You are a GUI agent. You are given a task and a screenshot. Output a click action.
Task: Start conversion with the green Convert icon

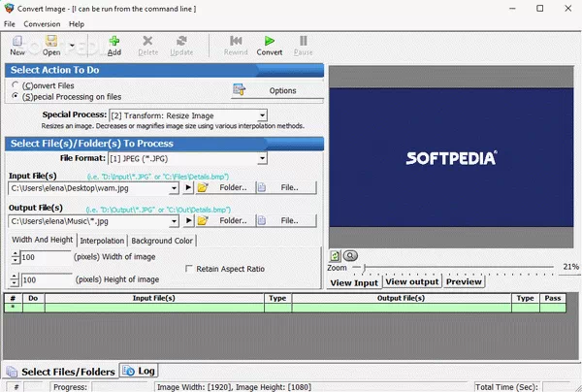tap(270, 41)
